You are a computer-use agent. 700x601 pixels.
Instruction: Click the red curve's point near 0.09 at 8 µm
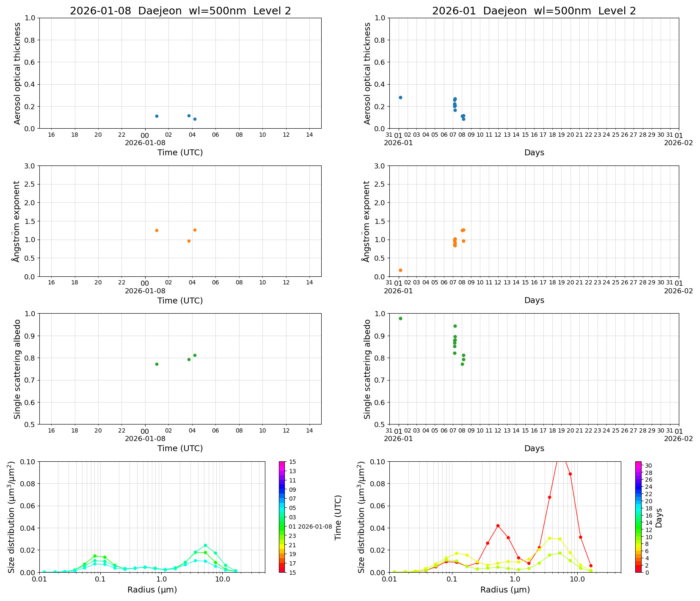[570, 474]
